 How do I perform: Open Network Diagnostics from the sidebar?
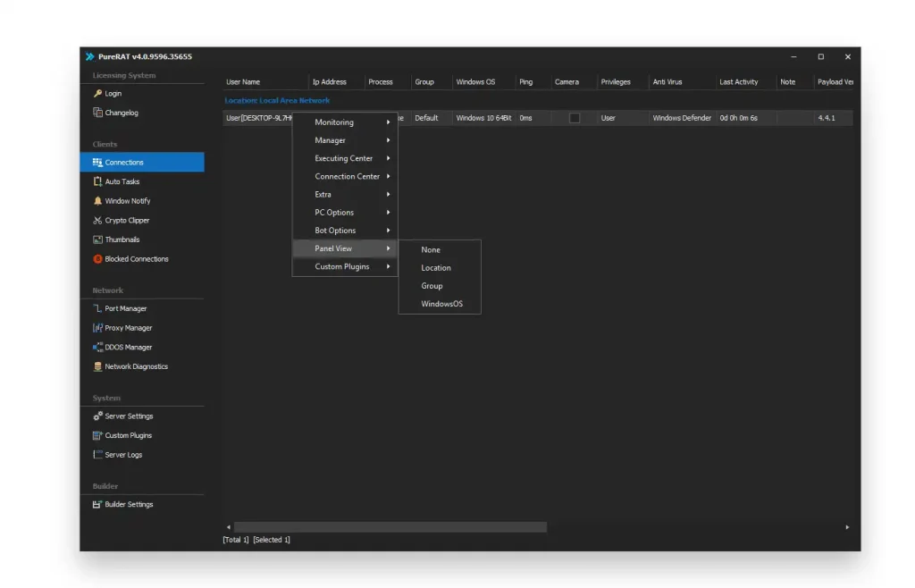click(x=136, y=366)
